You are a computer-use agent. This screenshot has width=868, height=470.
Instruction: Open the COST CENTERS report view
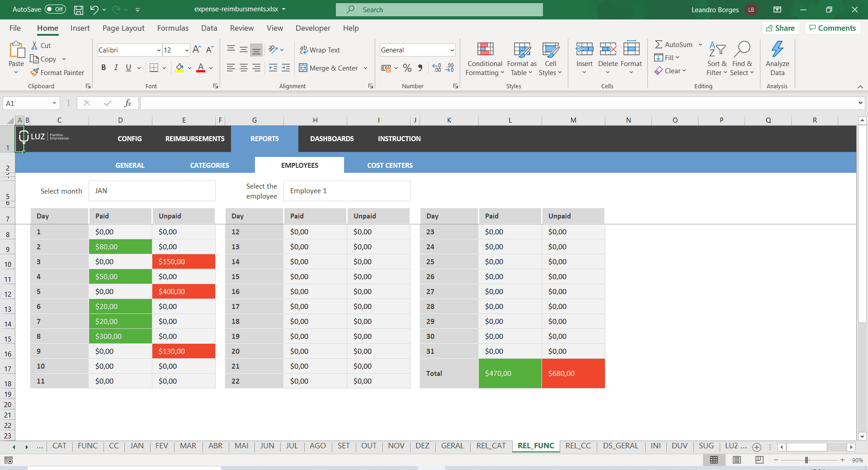390,165
